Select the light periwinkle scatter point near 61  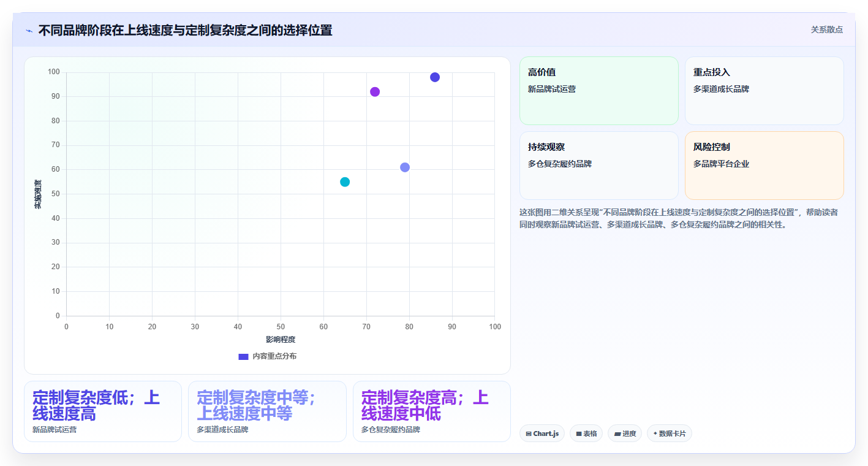point(405,167)
